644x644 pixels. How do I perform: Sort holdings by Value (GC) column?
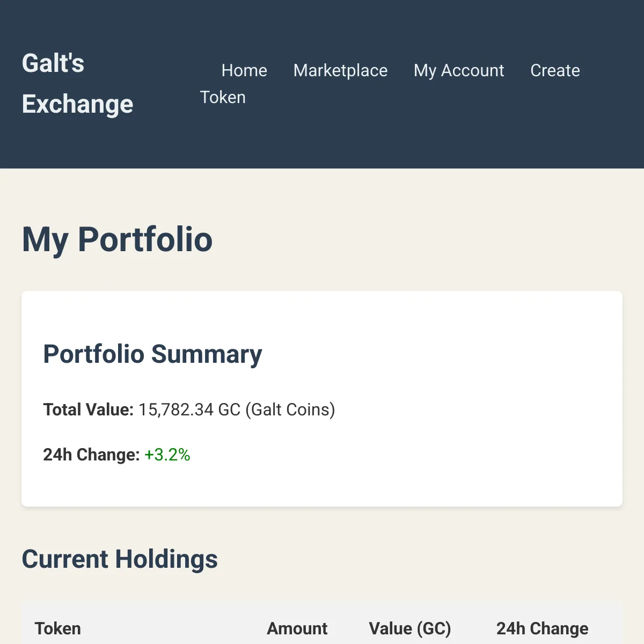410,628
